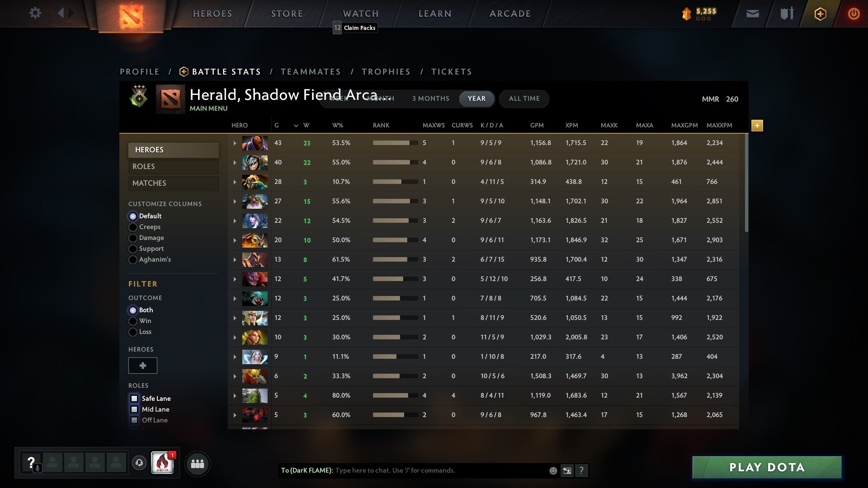The width and height of the screenshot is (868, 488).
Task: Open the mail envelope icon
Action: point(753,14)
